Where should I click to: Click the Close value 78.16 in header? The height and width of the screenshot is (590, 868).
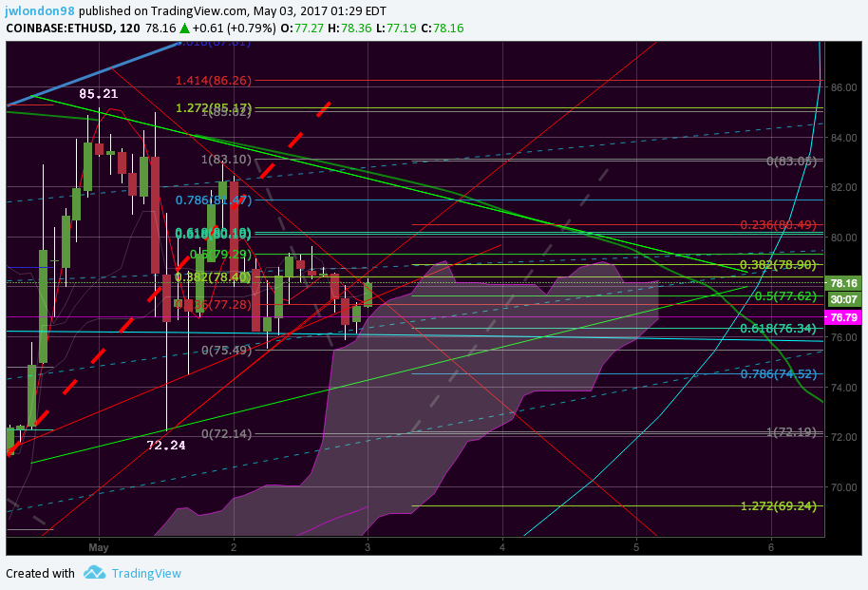click(x=448, y=29)
